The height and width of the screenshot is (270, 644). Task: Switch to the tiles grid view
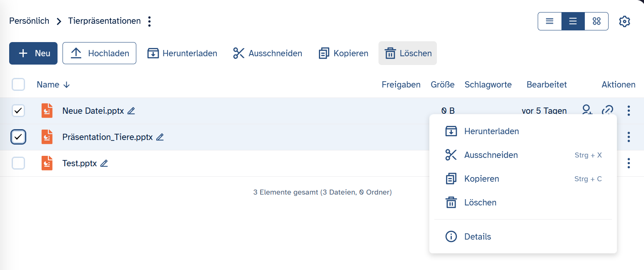596,21
